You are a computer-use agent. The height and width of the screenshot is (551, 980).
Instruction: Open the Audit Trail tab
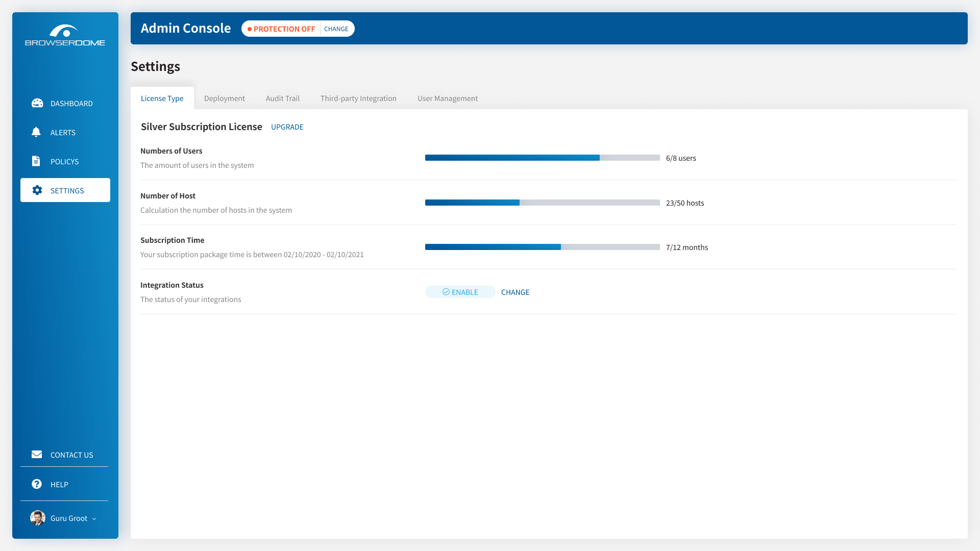click(282, 98)
